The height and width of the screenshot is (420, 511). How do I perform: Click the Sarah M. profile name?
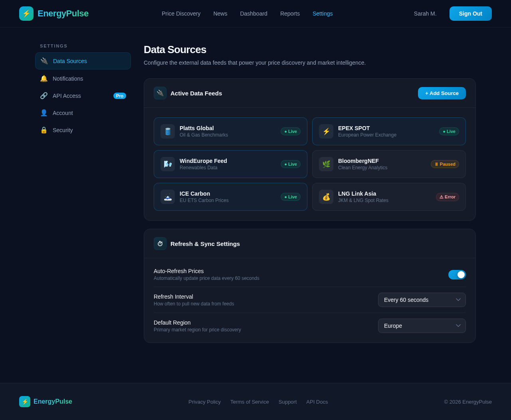coord(425,13)
